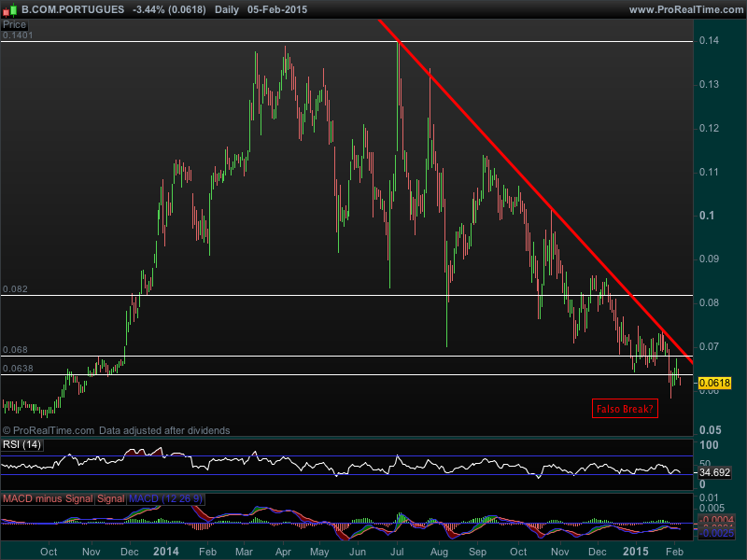747x560 pixels.
Task: Click the yellow 0.0618 current price tag
Action: click(x=714, y=383)
